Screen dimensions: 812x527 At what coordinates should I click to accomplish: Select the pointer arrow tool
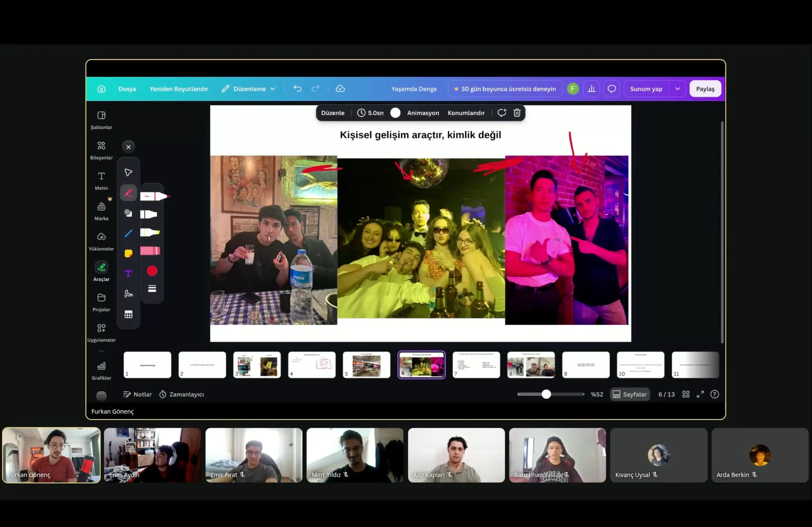pos(128,173)
